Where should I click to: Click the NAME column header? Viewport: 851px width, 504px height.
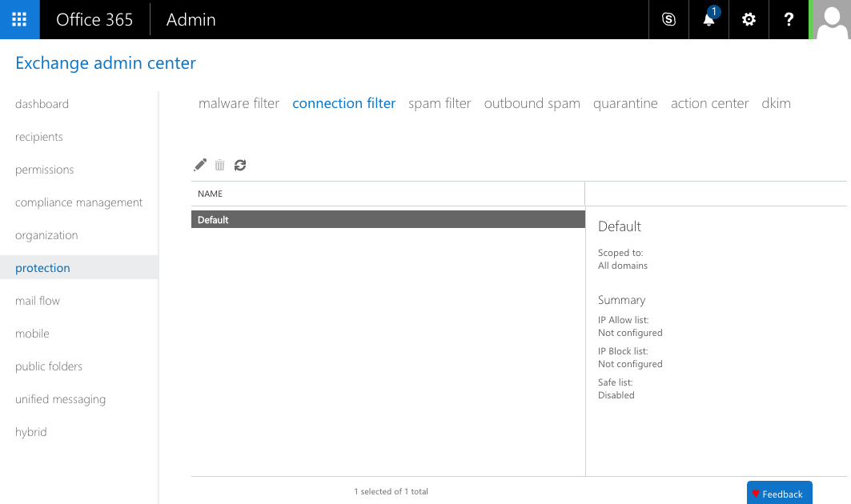point(210,194)
